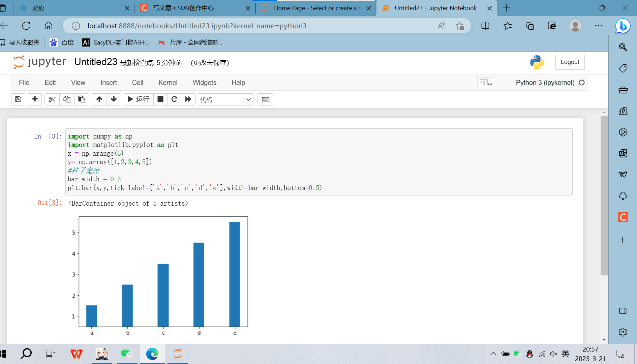
Task: Insert a new cell below using the plus icon
Action: pos(35,99)
